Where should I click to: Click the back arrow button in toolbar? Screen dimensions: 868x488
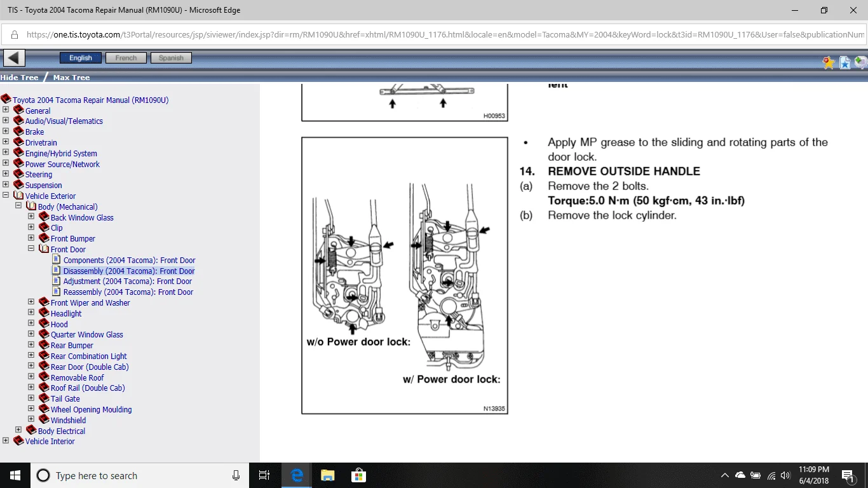pyautogui.click(x=14, y=58)
